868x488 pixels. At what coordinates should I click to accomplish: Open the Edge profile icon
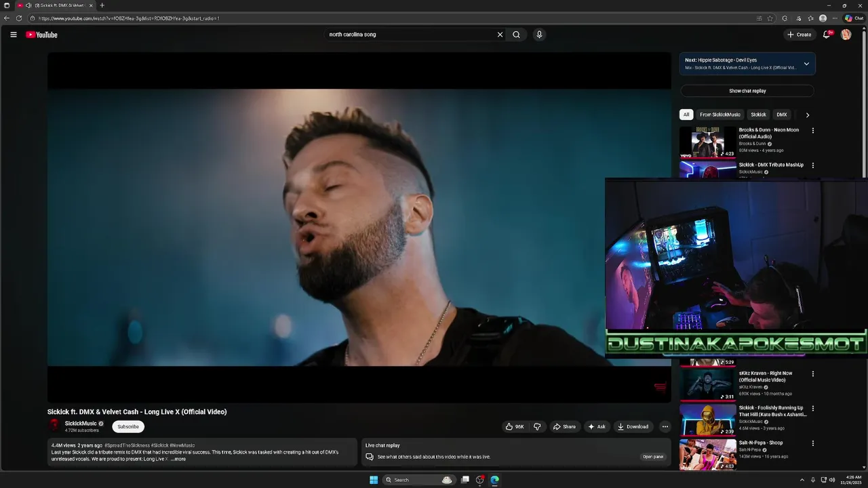(823, 18)
